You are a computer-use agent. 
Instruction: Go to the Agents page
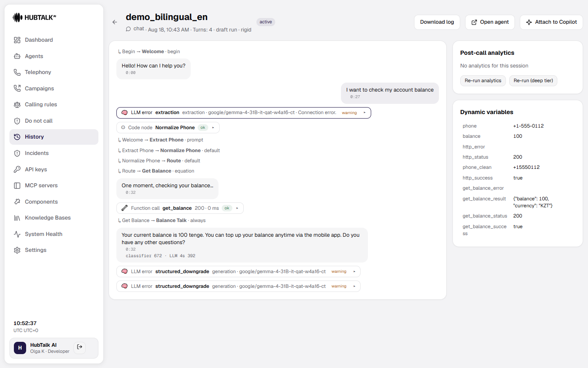[53, 56]
